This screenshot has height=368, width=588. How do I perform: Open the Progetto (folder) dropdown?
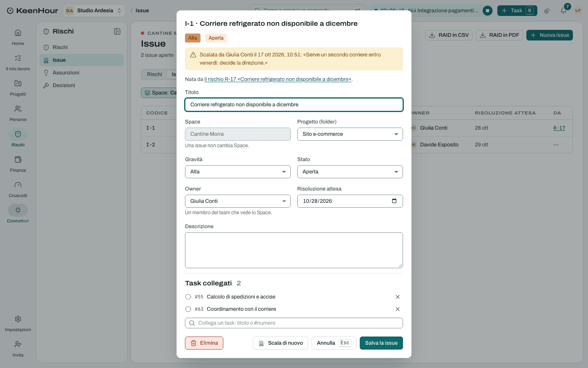pyautogui.click(x=350, y=134)
